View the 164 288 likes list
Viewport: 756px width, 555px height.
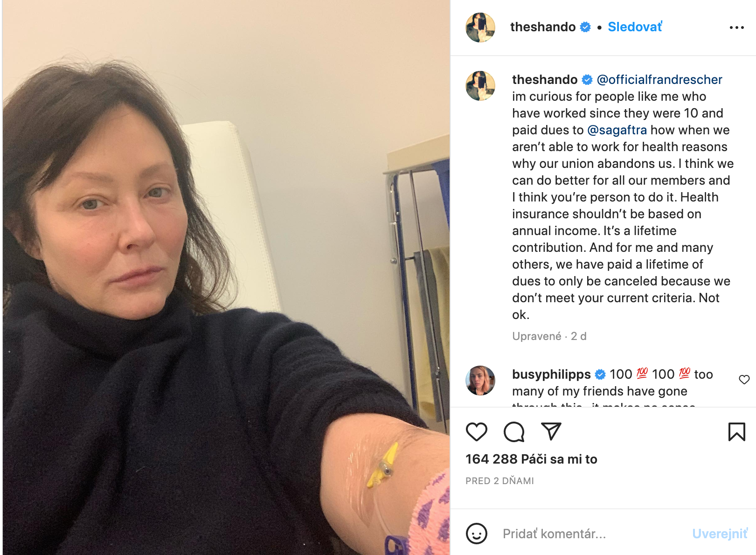point(531,459)
